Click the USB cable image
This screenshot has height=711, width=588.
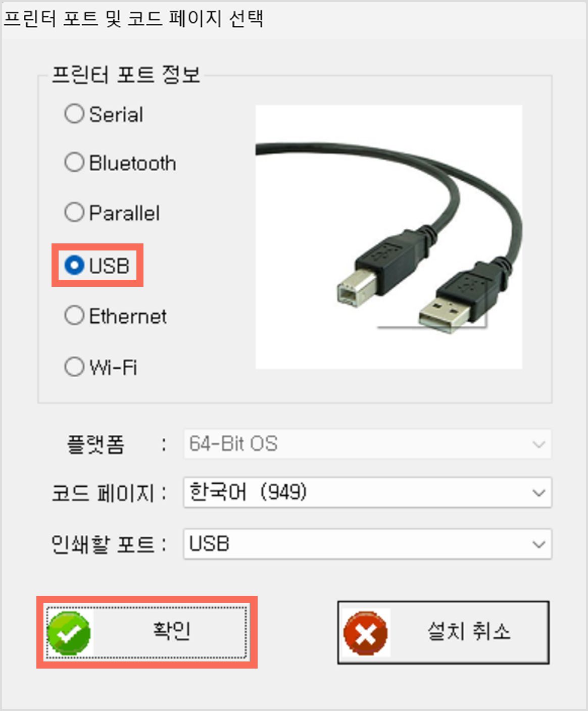pos(388,237)
